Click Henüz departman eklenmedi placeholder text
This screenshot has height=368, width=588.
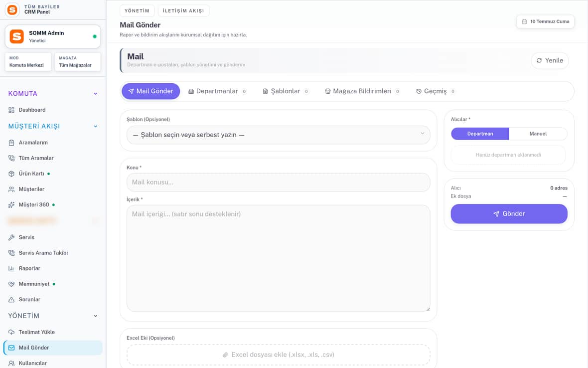click(508, 155)
